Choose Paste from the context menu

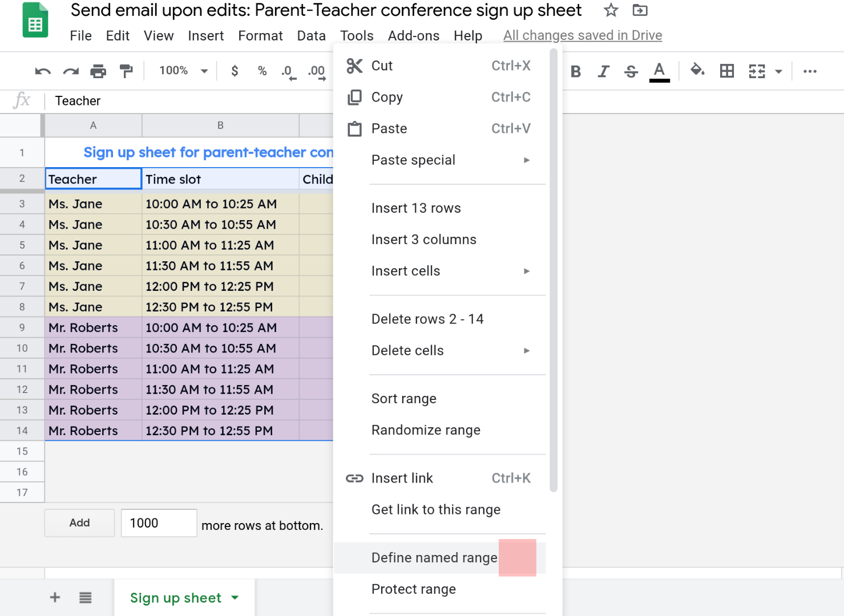tap(440, 128)
